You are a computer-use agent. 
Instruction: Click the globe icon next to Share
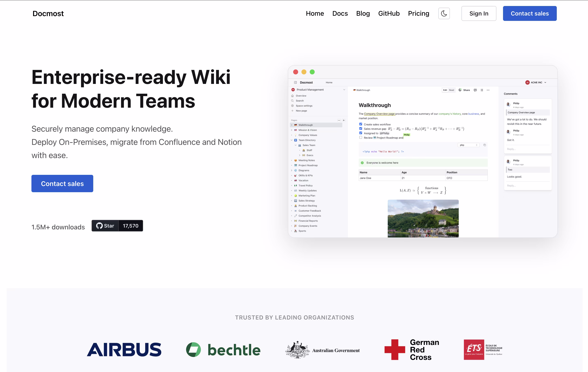[460, 90]
